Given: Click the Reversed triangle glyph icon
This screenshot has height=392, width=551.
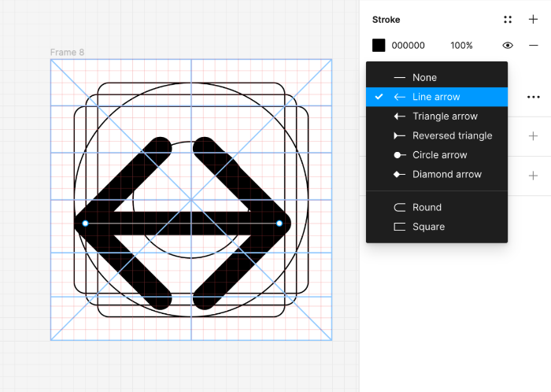Looking at the screenshot, I should click(400, 135).
